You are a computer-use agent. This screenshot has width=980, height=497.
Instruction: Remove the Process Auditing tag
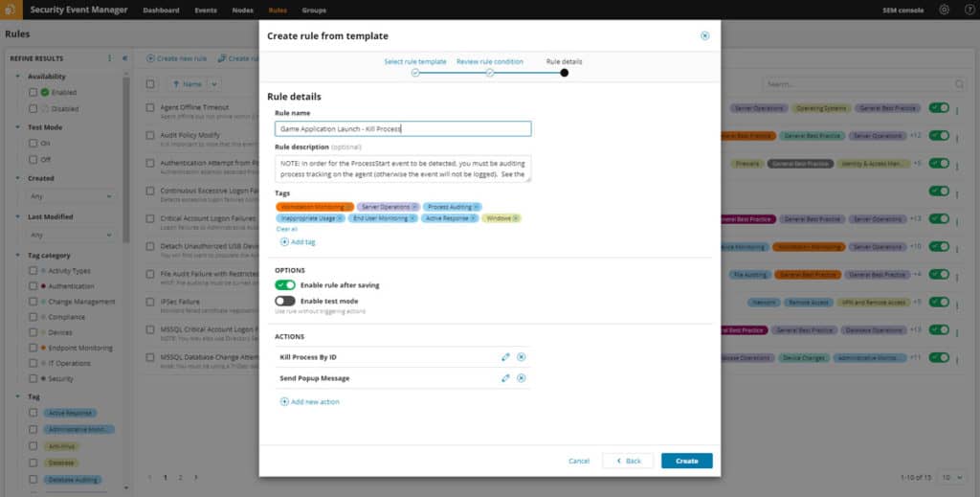click(x=477, y=207)
